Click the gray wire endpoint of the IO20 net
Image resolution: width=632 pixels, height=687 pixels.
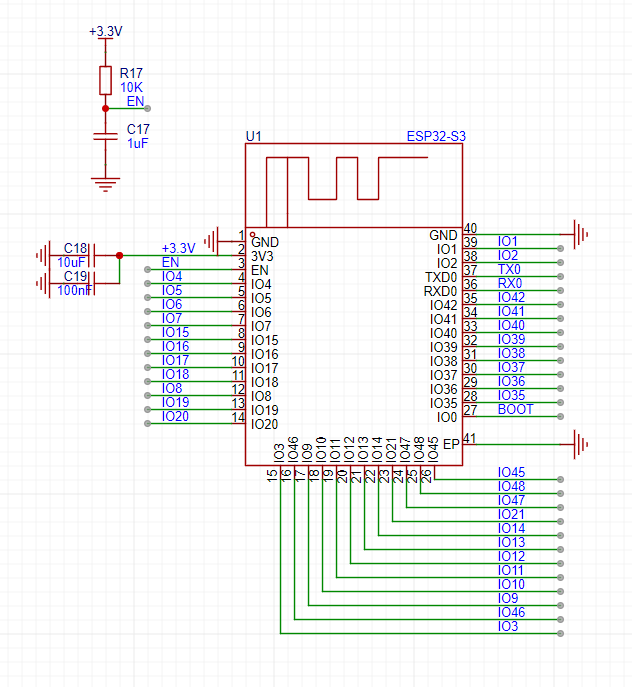click(x=148, y=423)
